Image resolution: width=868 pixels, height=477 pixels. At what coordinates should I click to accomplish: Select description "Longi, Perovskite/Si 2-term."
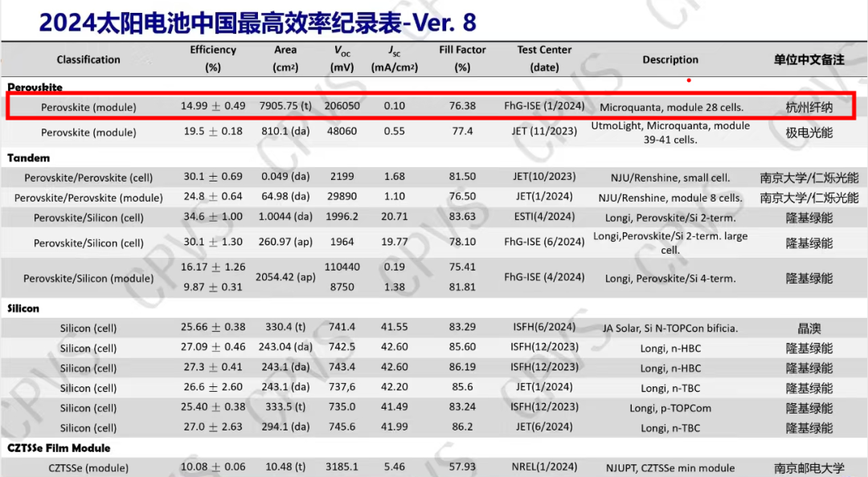(670, 218)
